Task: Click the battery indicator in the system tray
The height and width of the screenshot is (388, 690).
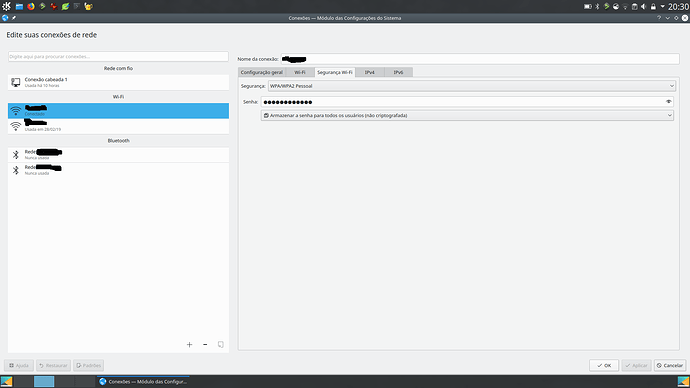Action: pos(587,6)
